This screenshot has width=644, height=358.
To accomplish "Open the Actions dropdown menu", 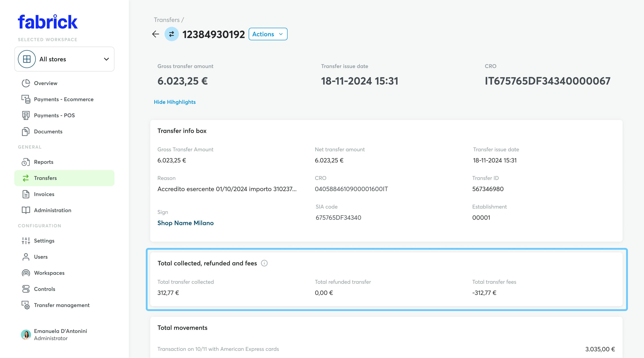I will click(268, 34).
